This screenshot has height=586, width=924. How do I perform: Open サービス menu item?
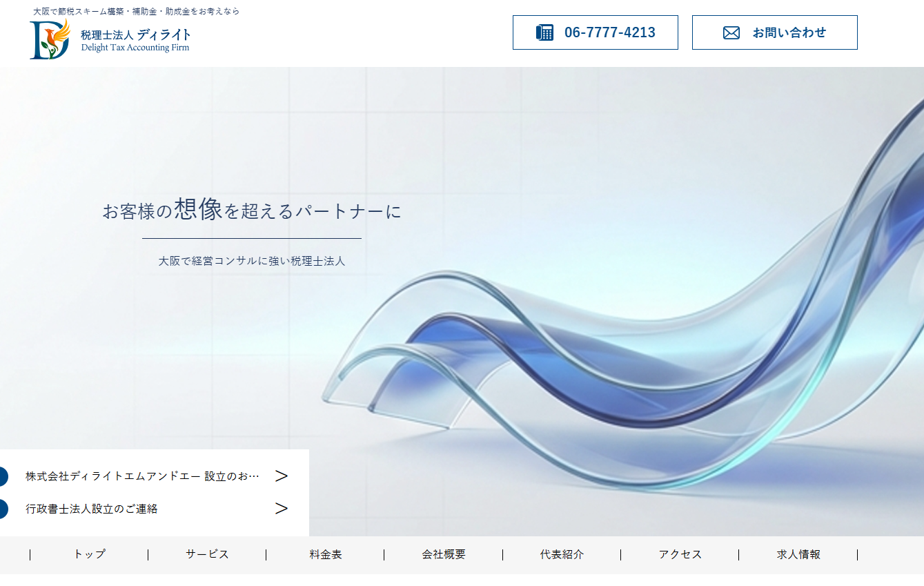click(x=207, y=554)
